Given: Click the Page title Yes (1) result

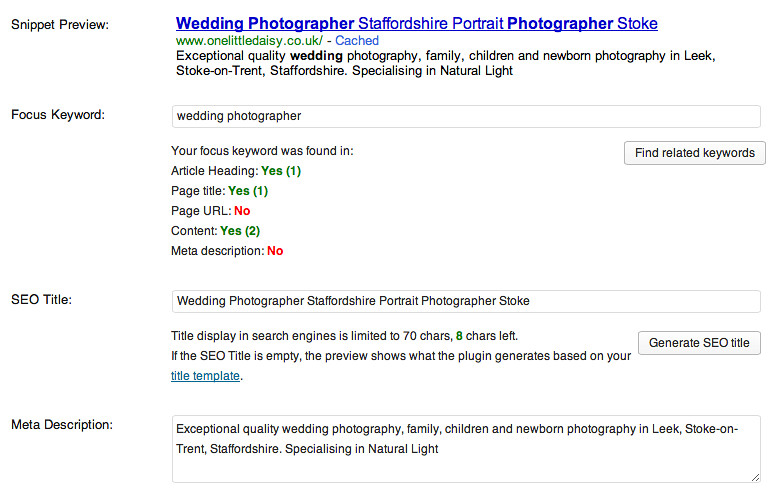Looking at the screenshot, I should [248, 191].
